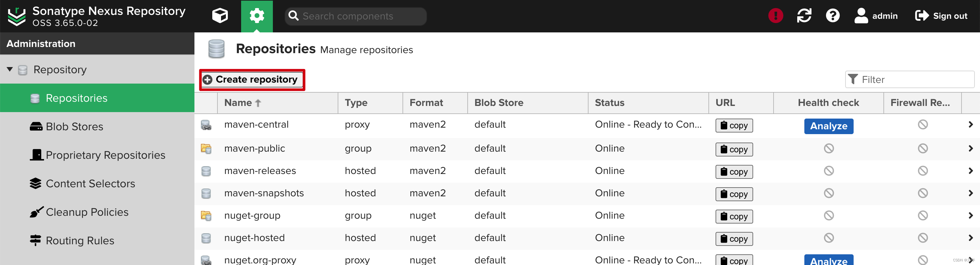Sort by the Blob Store column header
The width and height of the screenshot is (980, 265).
[x=528, y=103]
